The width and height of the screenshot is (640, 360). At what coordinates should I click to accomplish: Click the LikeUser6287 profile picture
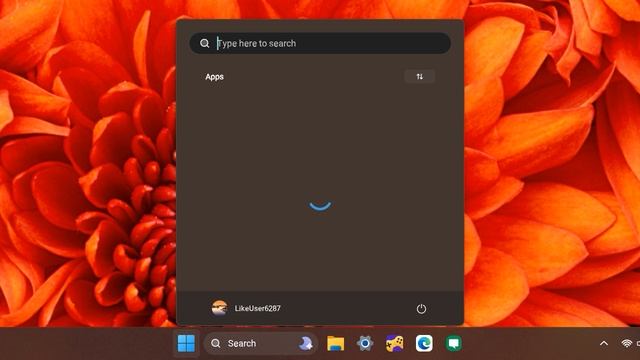[x=219, y=308]
